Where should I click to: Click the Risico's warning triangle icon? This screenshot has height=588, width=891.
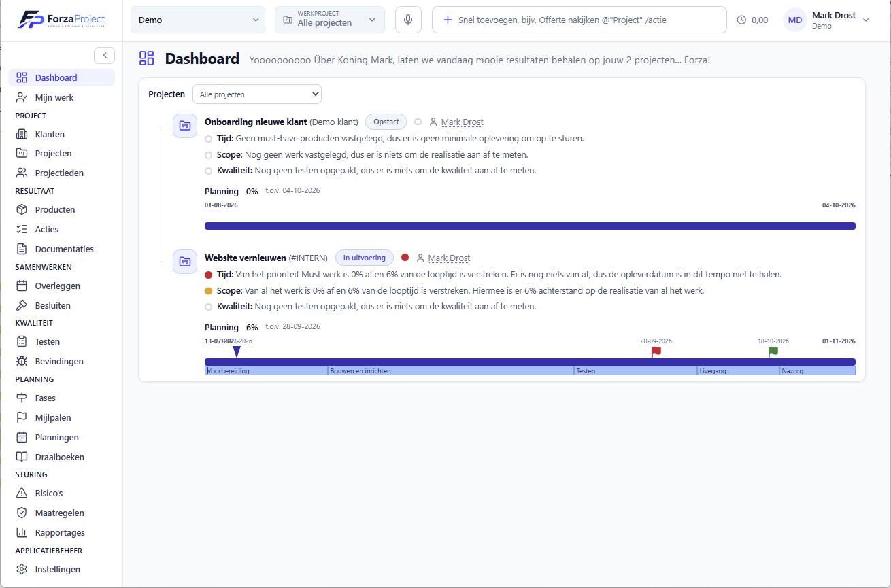pos(22,493)
